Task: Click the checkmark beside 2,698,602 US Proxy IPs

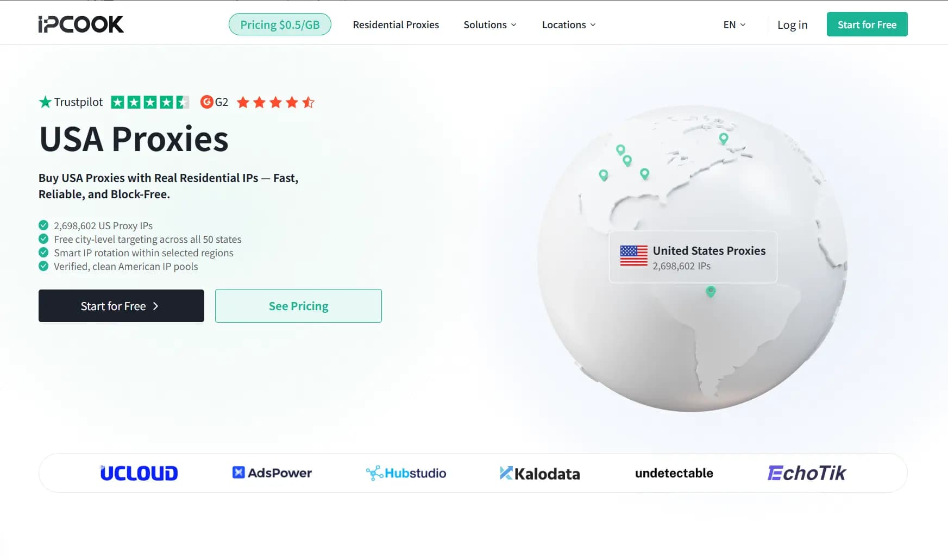Action: [43, 225]
